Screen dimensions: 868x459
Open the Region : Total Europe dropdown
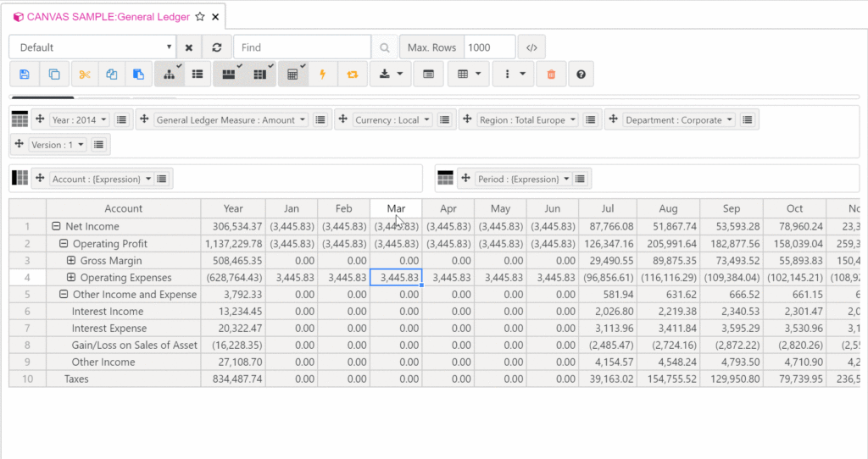(x=527, y=120)
